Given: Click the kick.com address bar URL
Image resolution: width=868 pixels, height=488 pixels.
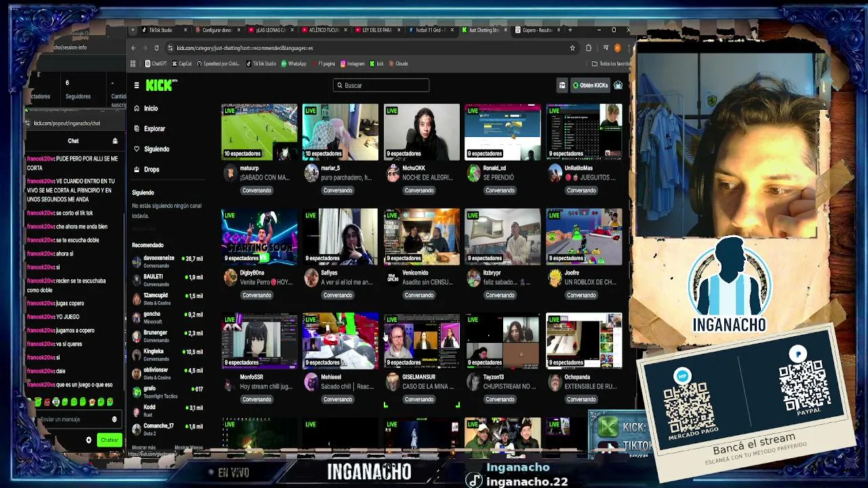Looking at the screenshot, I should (244, 48).
